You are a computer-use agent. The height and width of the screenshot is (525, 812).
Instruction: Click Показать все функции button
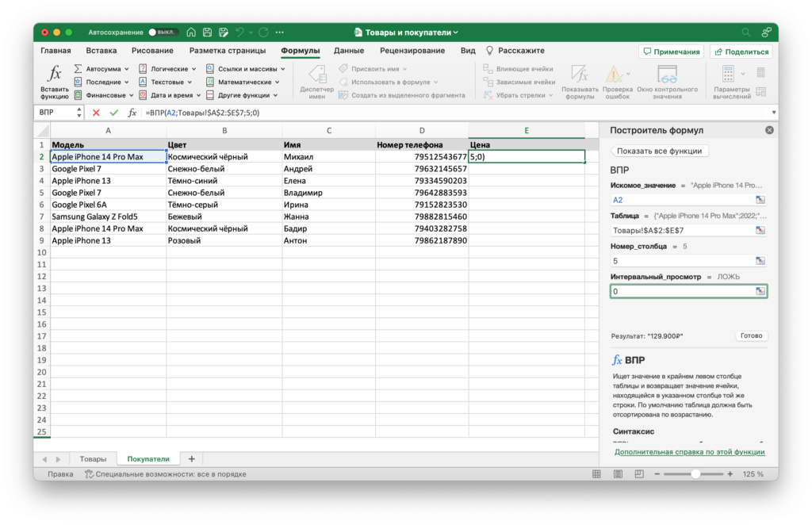click(x=659, y=151)
